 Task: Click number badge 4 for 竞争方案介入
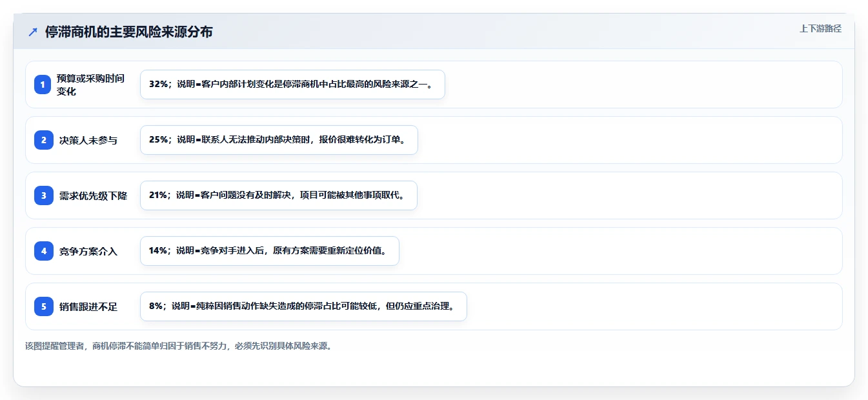click(x=43, y=251)
